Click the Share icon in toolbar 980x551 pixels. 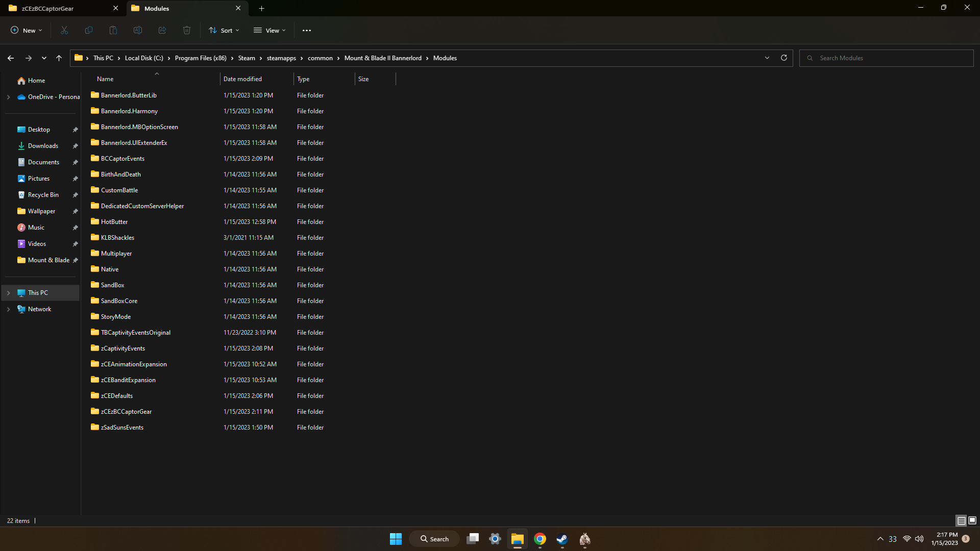pyautogui.click(x=162, y=31)
